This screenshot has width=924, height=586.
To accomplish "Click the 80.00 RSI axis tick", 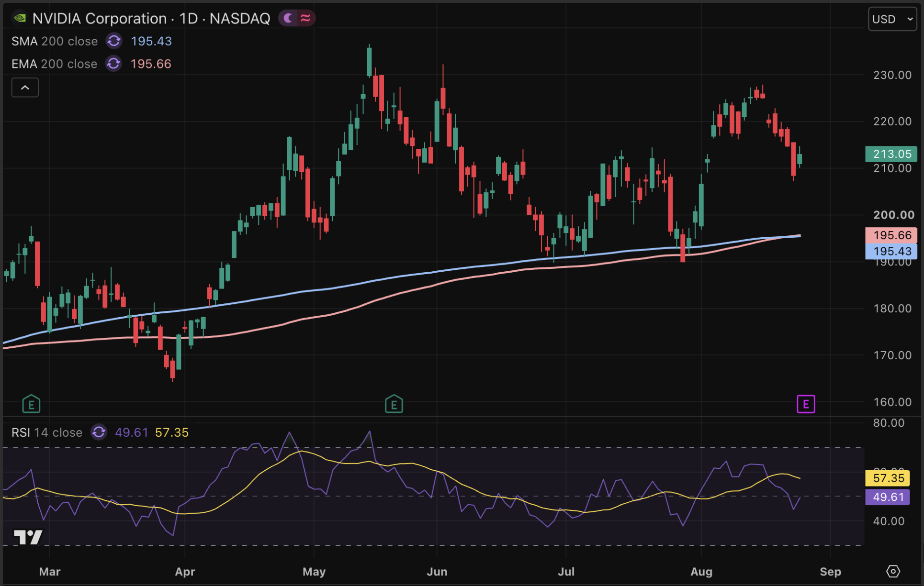I will (889, 423).
